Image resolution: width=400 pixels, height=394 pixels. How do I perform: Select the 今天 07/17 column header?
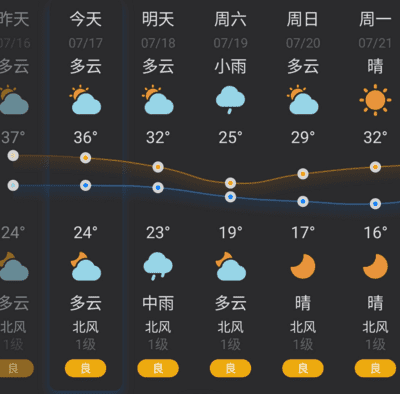(x=85, y=30)
